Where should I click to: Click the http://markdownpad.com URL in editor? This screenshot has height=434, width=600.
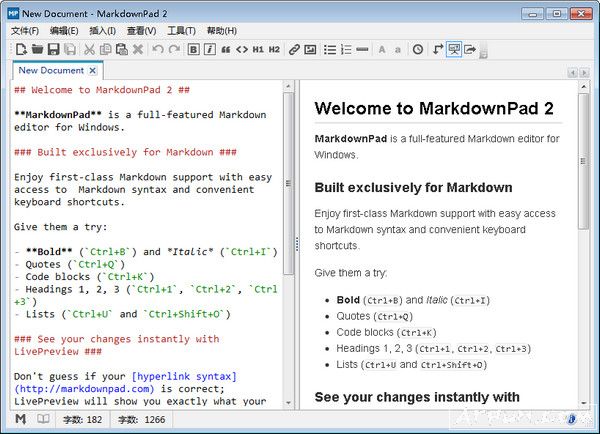(84, 389)
